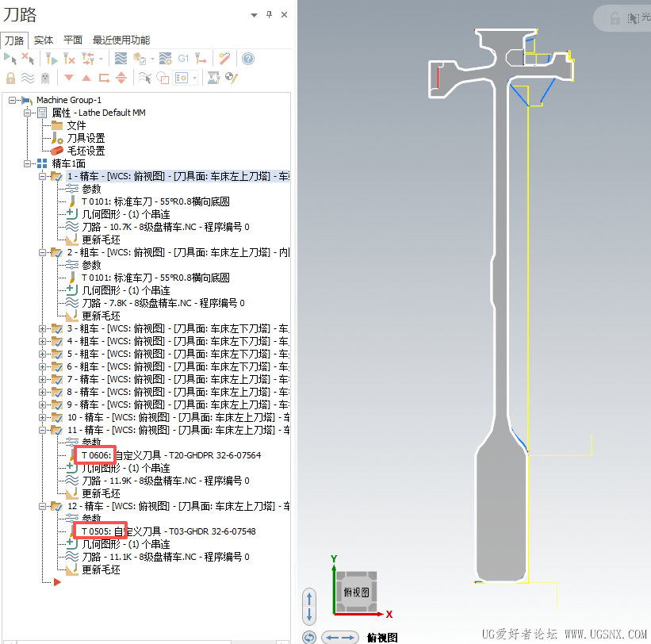The height and width of the screenshot is (644, 651).
Task: Collapse operation 12 精车 node
Action: [42, 506]
